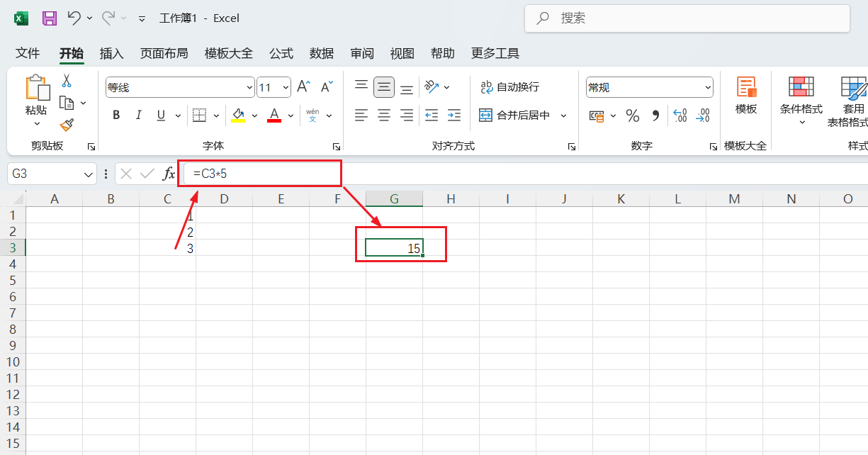Open alignment settings dialog launcher
The height and width of the screenshot is (455, 868).
coord(571,146)
